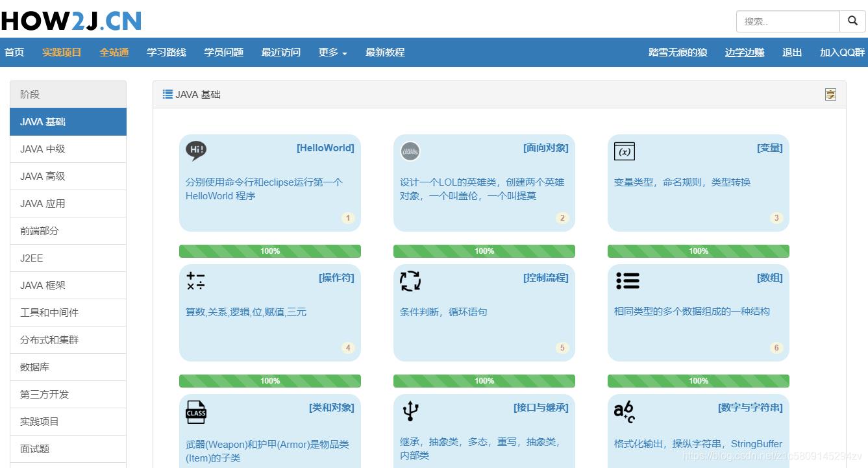Click the 变量 (x) variable icon
Viewport: 868px width, 468px height.
[625, 151]
